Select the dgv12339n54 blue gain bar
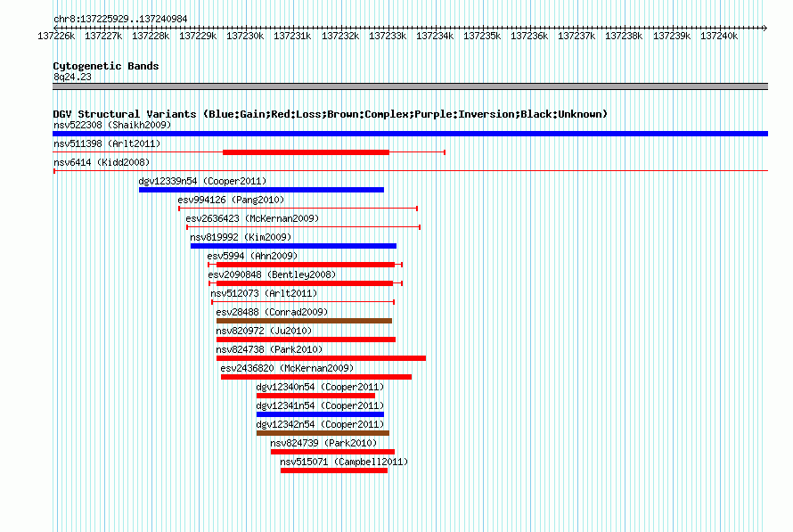This screenshot has height=532, width=793. 261,190
